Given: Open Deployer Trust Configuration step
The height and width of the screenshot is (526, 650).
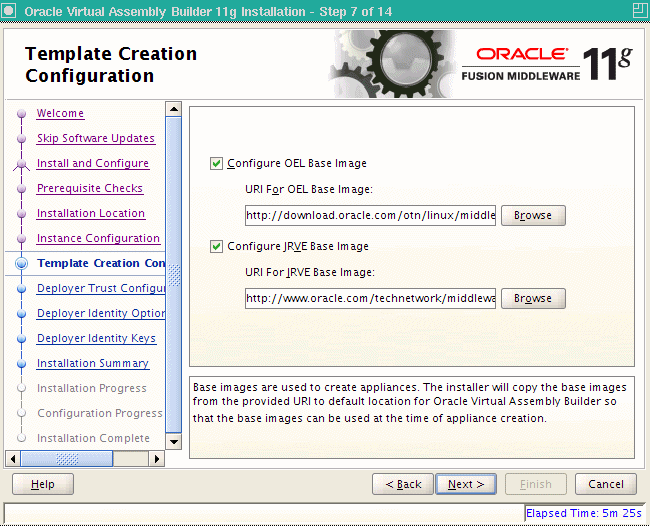Looking at the screenshot, I should 101,288.
